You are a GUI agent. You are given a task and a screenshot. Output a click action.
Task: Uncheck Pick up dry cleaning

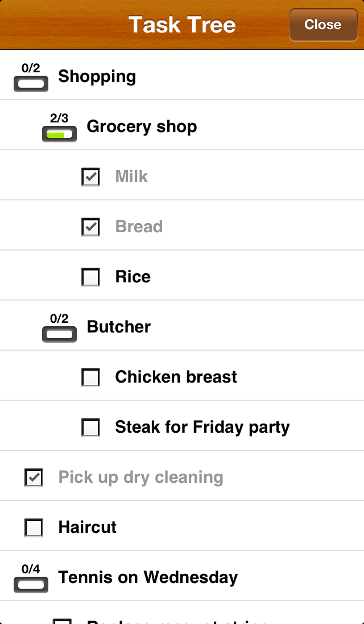point(34,478)
